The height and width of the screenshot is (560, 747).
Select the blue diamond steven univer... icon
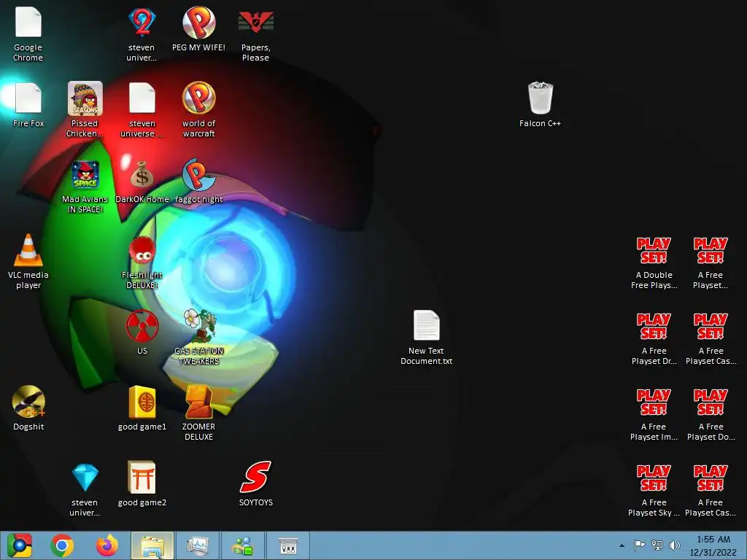point(85,478)
